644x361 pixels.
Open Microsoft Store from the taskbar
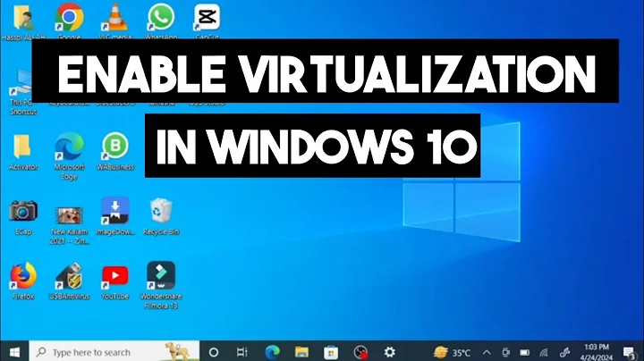point(331,352)
